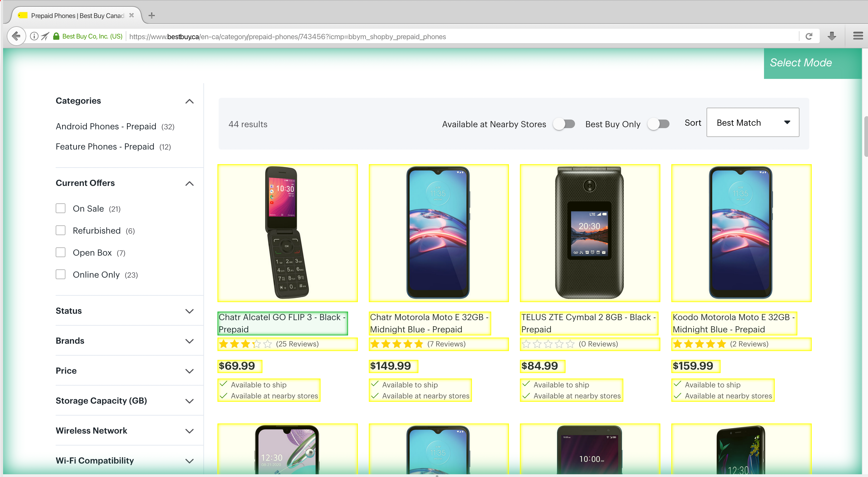This screenshot has height=477, width=868.
Task: Click the Best Buy Canada favicon icon
Action: [x=22, y=15]
